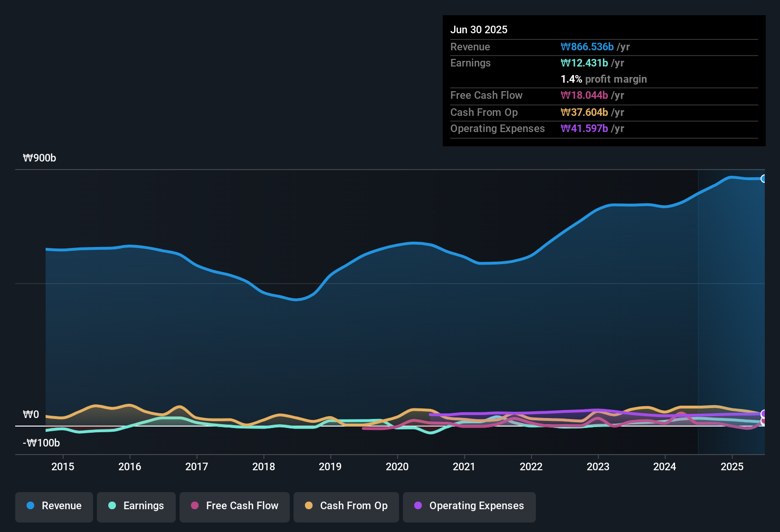This screenshot has width=780, height=532.
Task: Toggle the Free Cash Flow series off
Action: (234, 506)
